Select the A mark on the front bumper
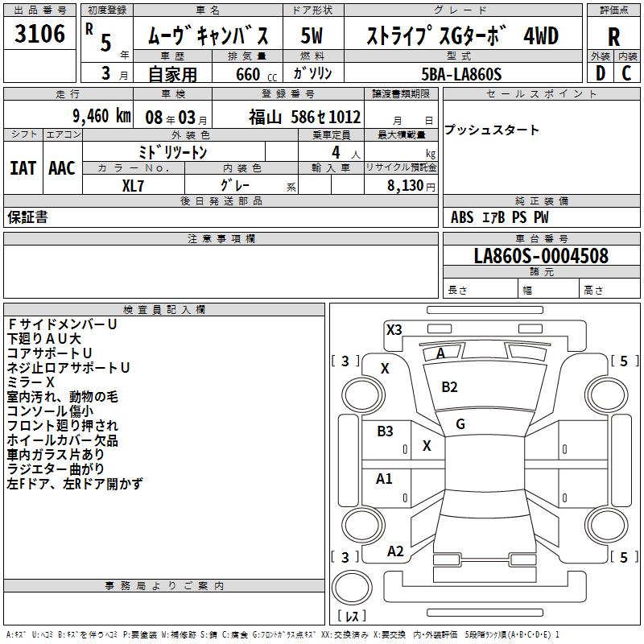644x644 pixels. click(x=440, y=354)
